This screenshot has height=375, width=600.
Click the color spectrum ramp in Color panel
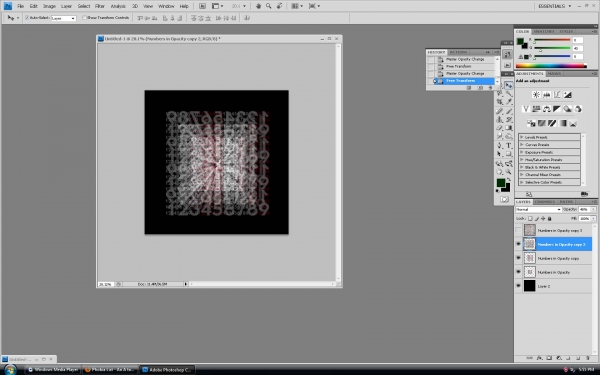(x=551, y=66)
